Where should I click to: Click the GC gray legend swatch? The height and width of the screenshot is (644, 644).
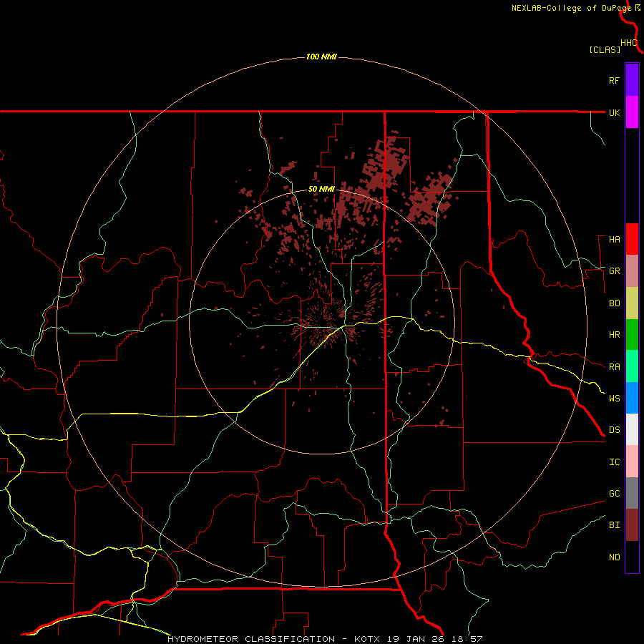(x=632, y=493)
